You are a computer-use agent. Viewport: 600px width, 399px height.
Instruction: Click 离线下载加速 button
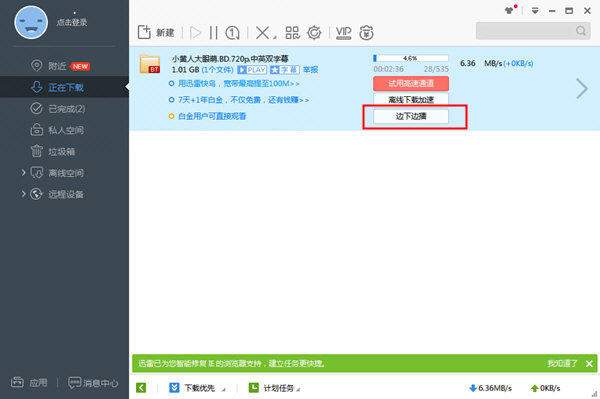tap(411, 100)
